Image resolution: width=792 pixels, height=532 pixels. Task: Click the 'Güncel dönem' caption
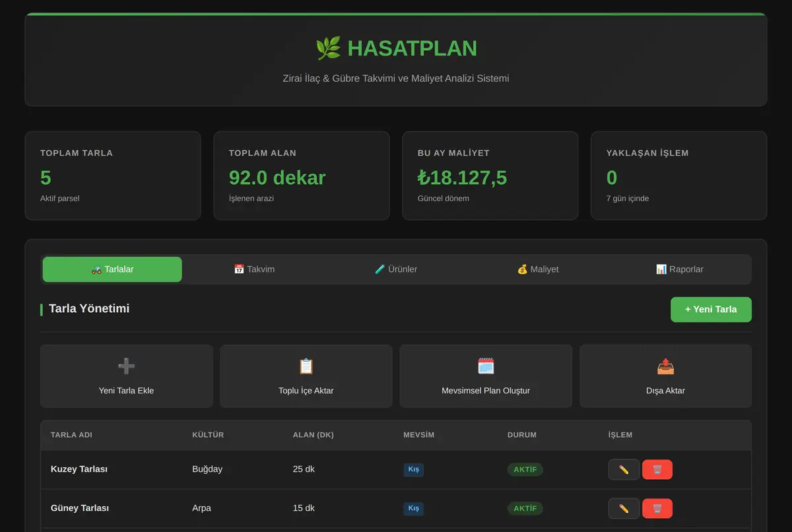pyautogui.click(x=444, y=198)
